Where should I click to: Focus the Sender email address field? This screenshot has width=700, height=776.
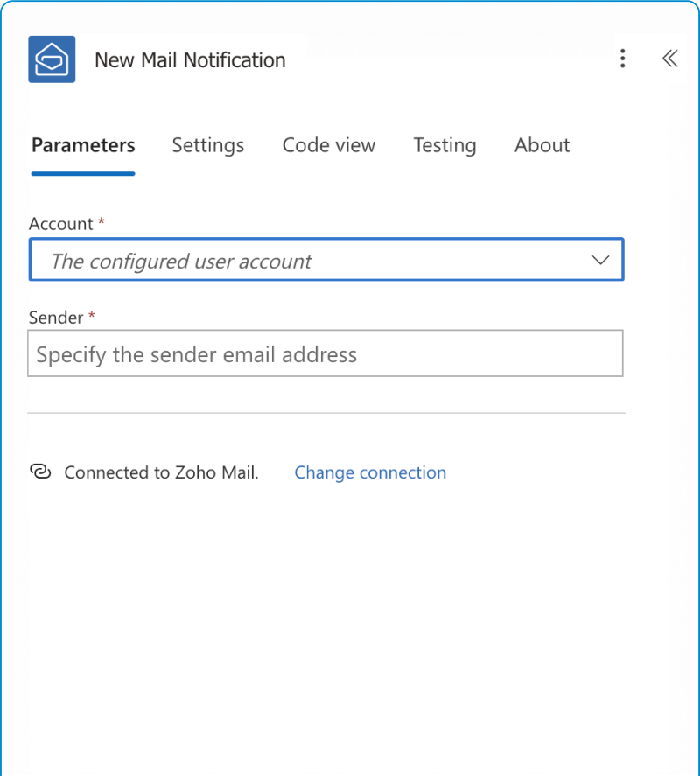pyautogui.click(x=325, y=353)
